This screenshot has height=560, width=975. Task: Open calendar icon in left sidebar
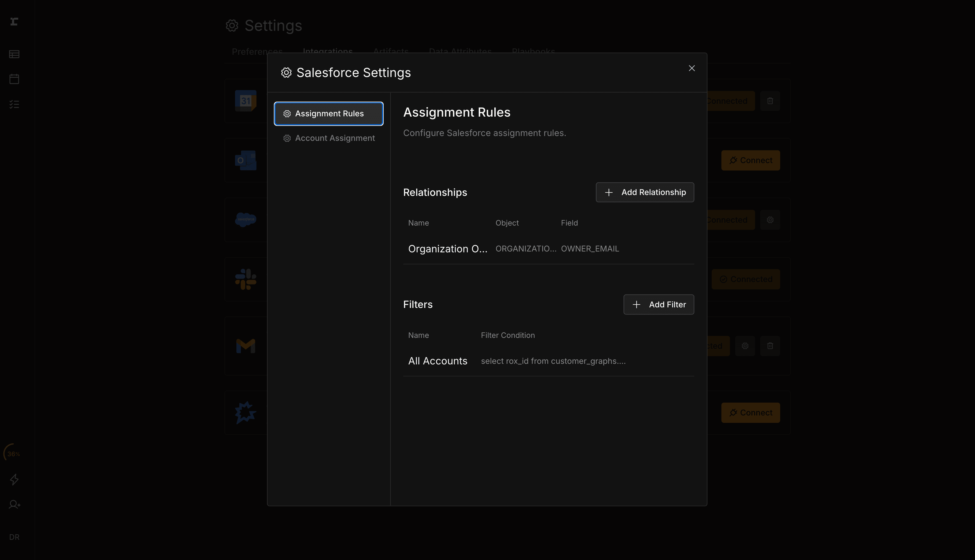click(14, 79)
